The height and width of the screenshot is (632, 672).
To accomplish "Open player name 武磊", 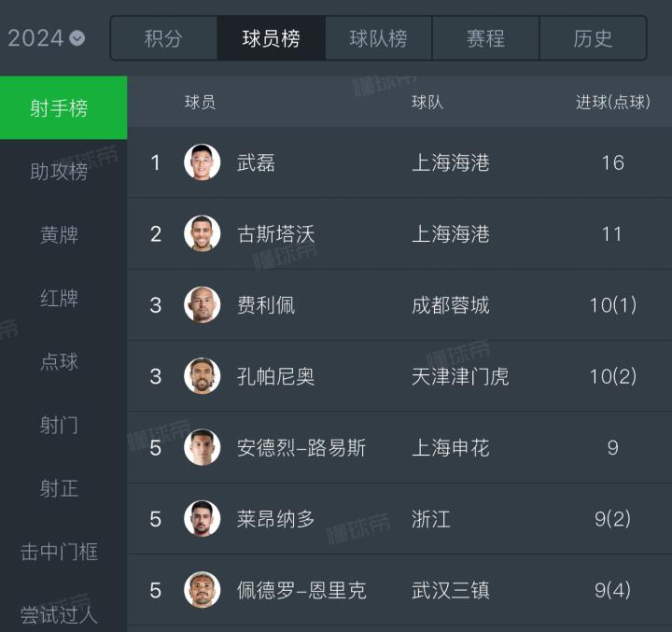I will [x=256, y=162].
